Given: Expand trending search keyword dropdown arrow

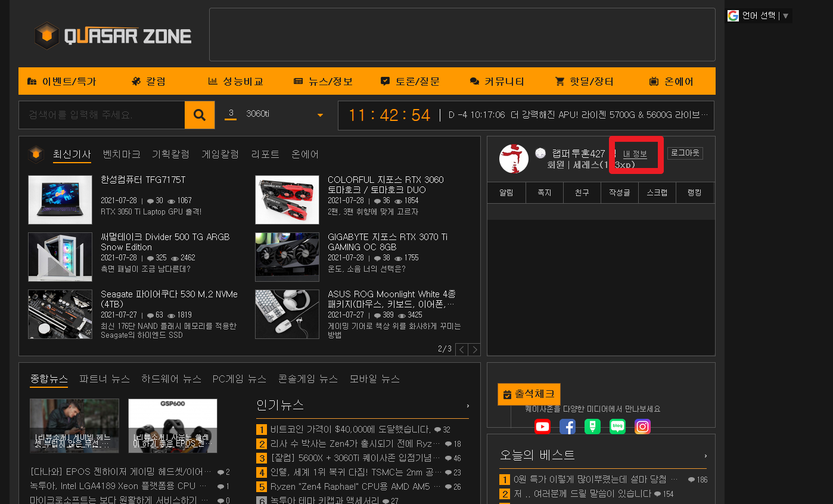Looking at the screenshot, I should pos(320,115).
